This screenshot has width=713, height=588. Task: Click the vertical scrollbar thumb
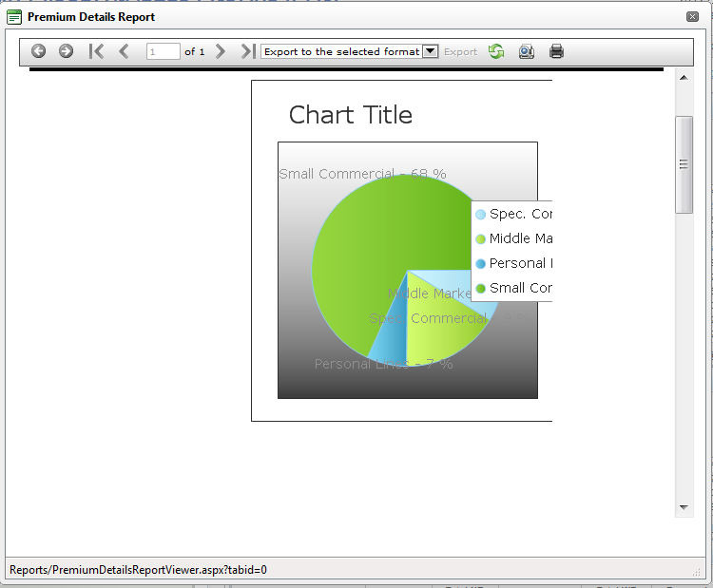pyautogui.click(x=684, y=164)
